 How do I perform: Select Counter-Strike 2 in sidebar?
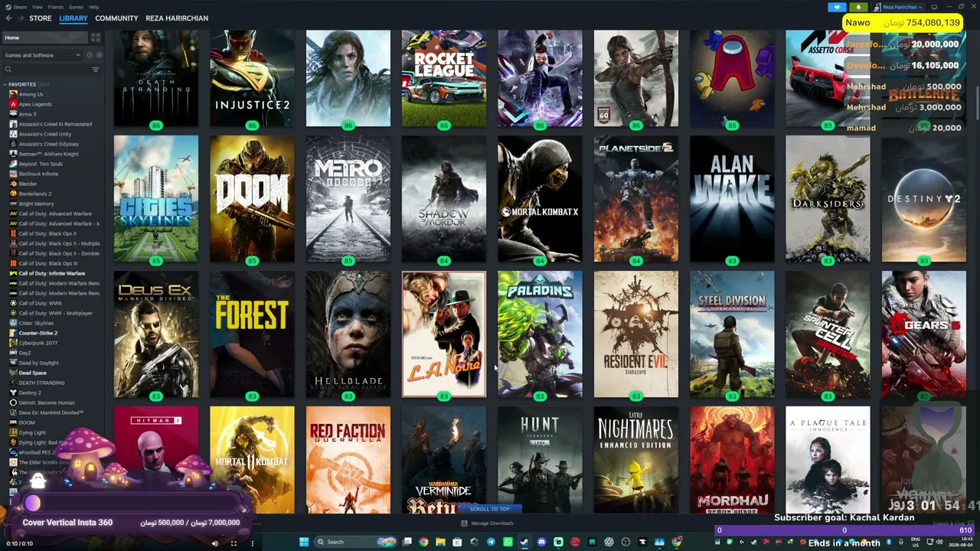(38, 333)
